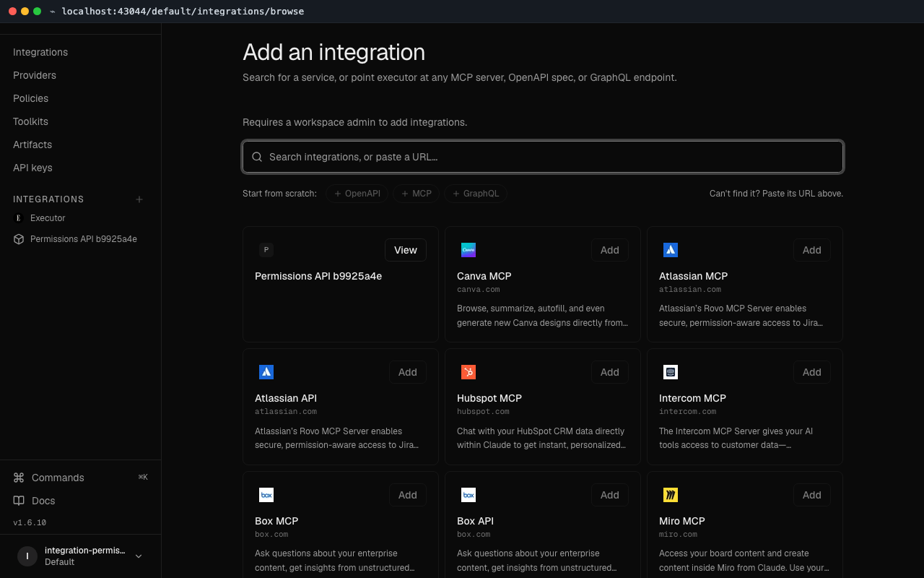924x578 pixels.
Task: Click the Canva MCP logo icon
Action: (x=468, y=250)
